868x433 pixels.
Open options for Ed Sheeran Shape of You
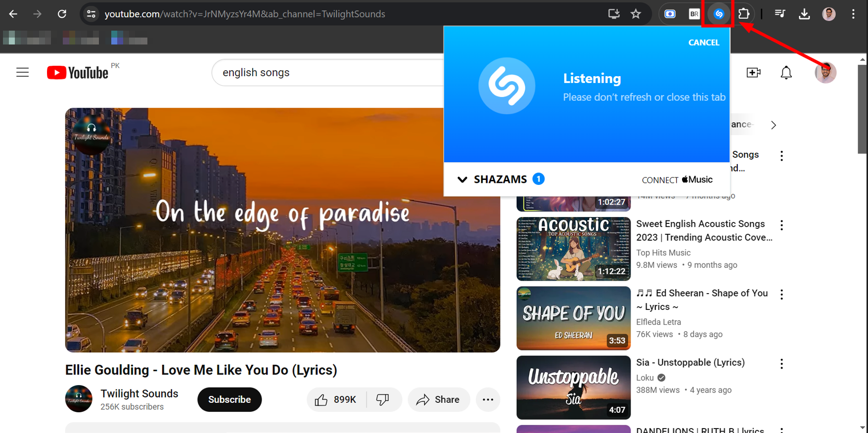click(x=781, y=295)
